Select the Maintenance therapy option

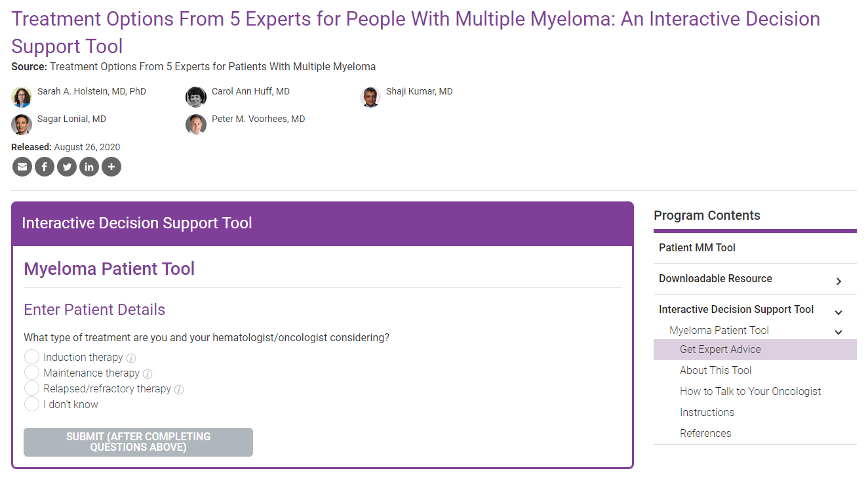point(31,373)
